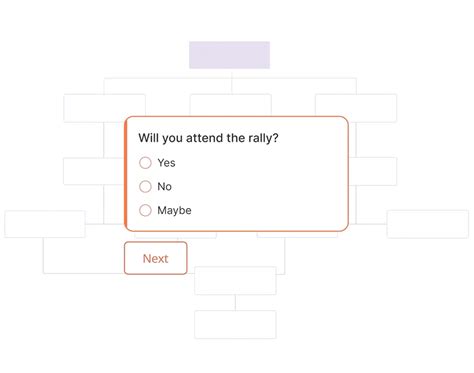The image size is (474, 373).
Task: Click the Maybe answer label text
Action: 175,211
